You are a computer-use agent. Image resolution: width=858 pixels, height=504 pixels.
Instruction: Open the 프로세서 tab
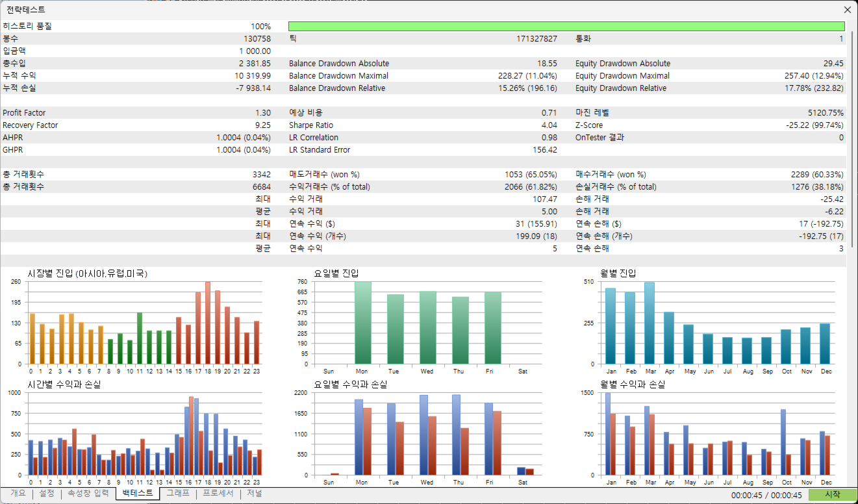pos(218,494)
